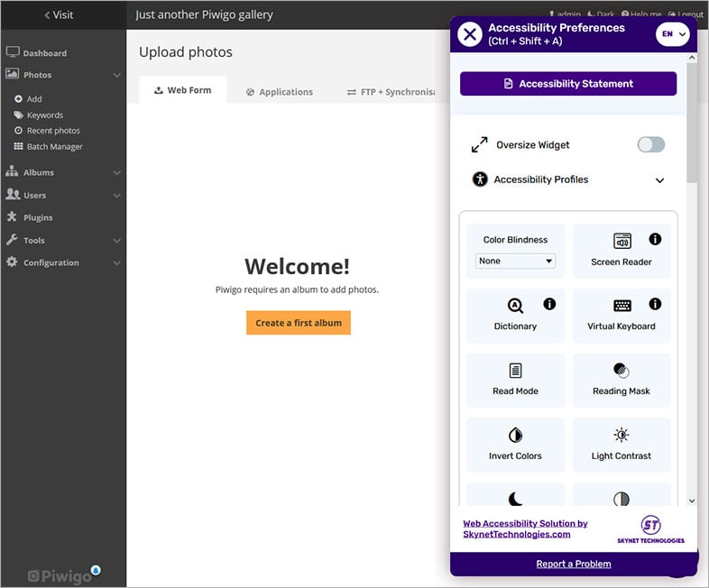Click the Report a Problem link

point(574,564)
